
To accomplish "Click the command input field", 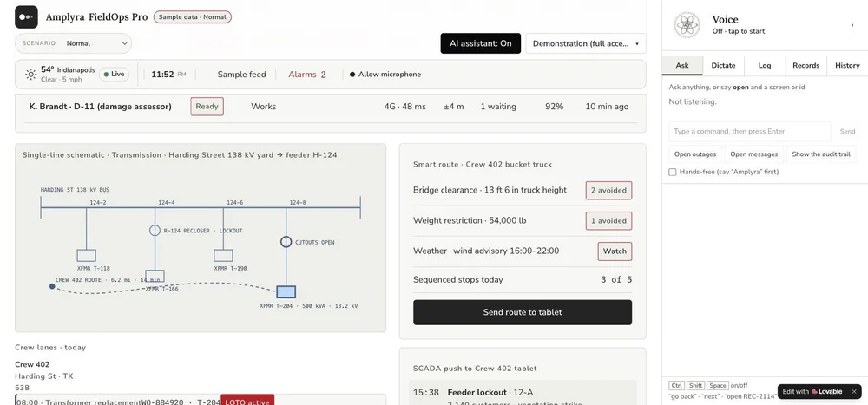I will coord(750,132).
